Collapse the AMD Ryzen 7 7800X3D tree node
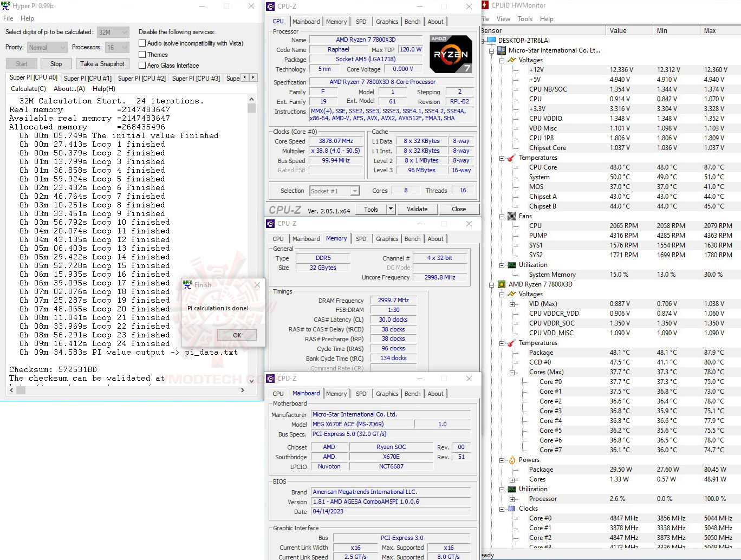The image size is (741, 560). click(492, 284)
